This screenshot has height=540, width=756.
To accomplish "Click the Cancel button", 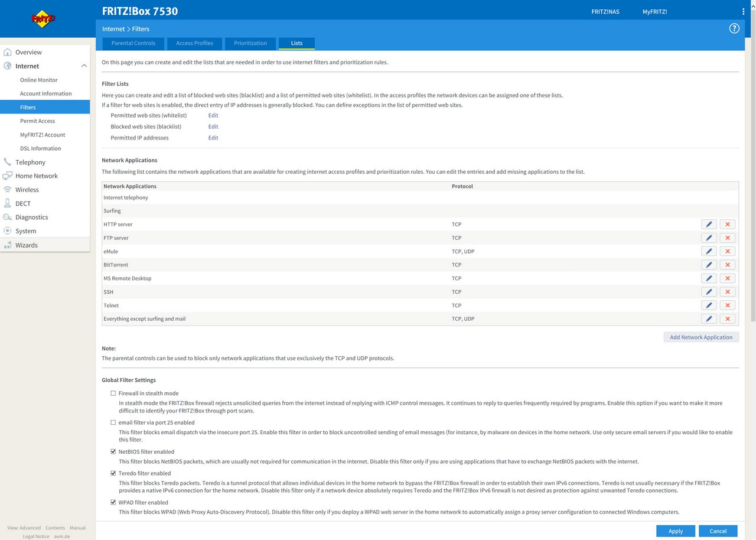I will click(718, 531).
